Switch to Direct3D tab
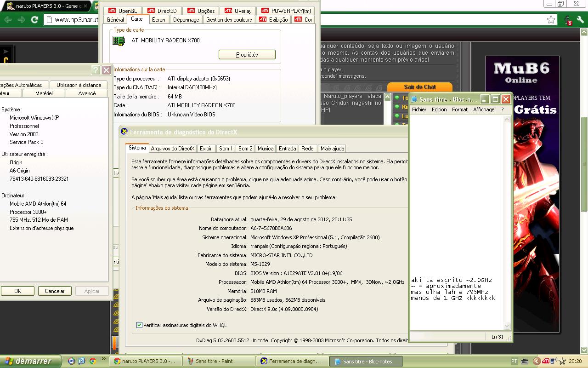The width and height of the screenshot is (588, 368). (162, 11)
